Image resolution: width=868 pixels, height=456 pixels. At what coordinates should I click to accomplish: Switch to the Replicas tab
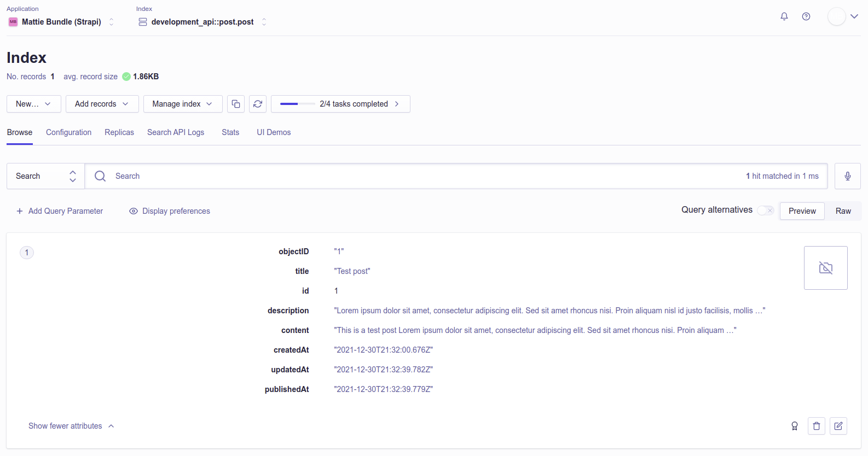119,132
